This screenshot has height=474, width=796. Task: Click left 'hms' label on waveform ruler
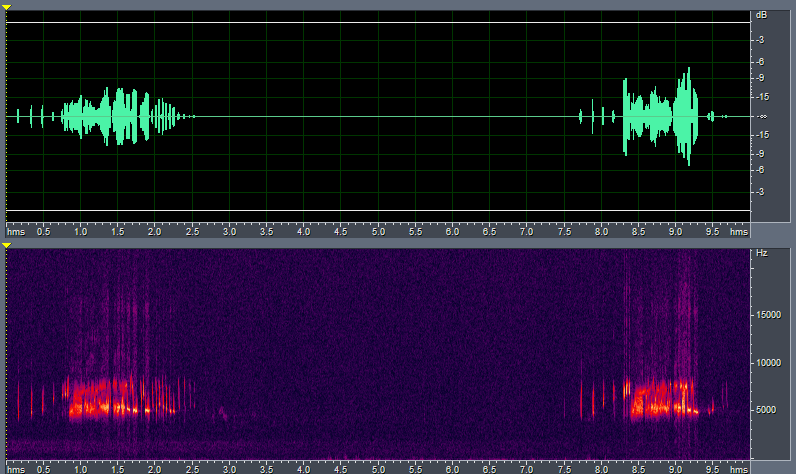[x=16, y=231]
